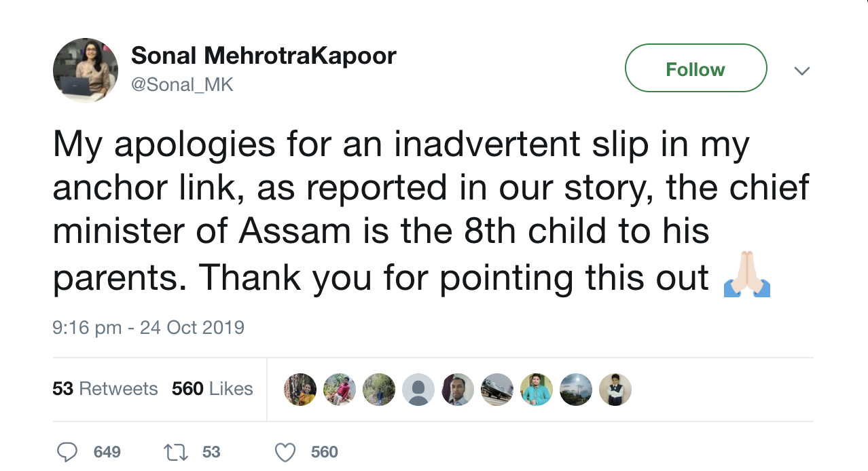Image resolution: width=868 pixels, height=471 pixels.
Task: Open liker avatar with a teal shirt
Action: [x=537, y=390]
